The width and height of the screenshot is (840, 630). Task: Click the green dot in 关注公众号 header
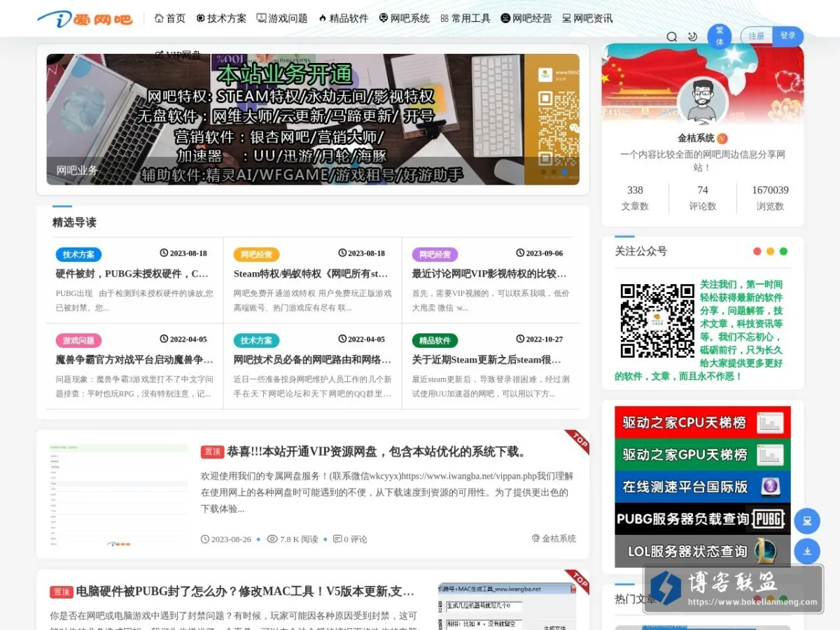point(783,251)
